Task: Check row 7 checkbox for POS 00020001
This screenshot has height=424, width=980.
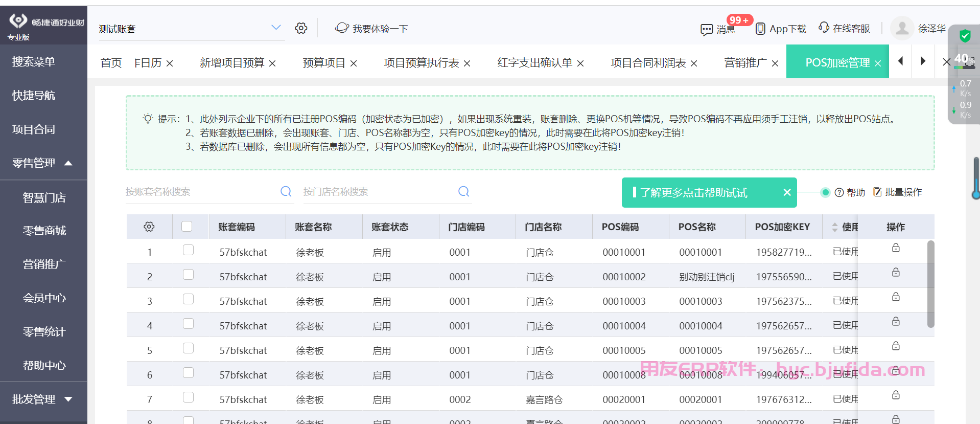Action: (189, 397)
